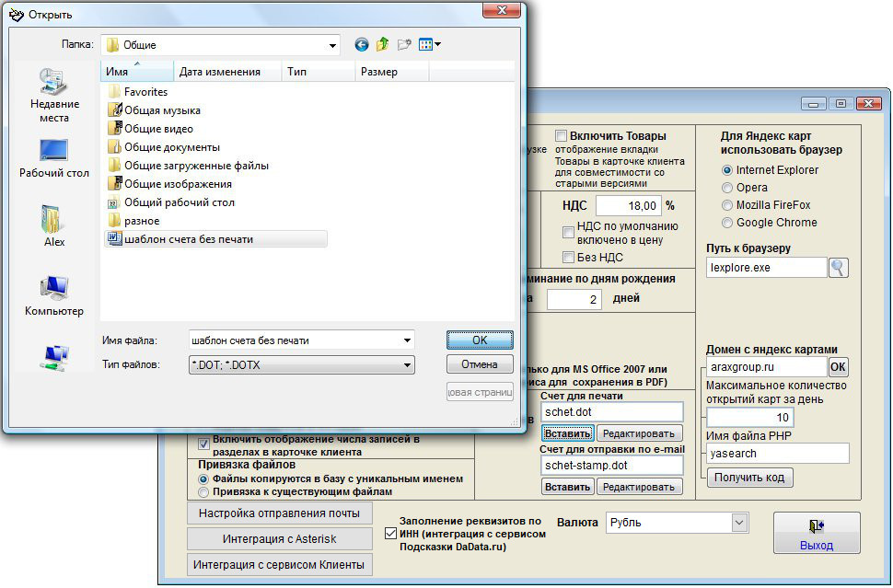
Task: Click Вставить under Счет для отправки по e-mail
Action: pyautogui.click(x=567, y=487)
